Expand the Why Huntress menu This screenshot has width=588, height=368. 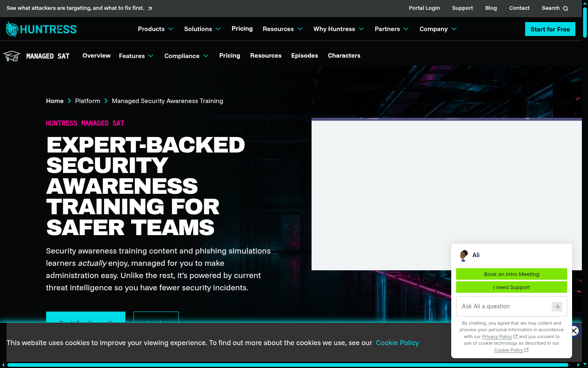click(x=339, y=29)
